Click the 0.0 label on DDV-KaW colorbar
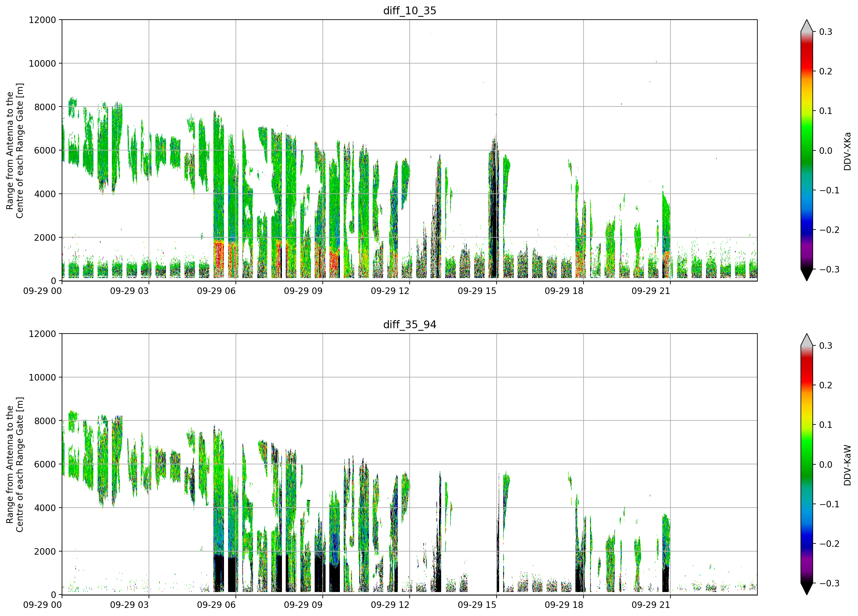 (826, 464)
